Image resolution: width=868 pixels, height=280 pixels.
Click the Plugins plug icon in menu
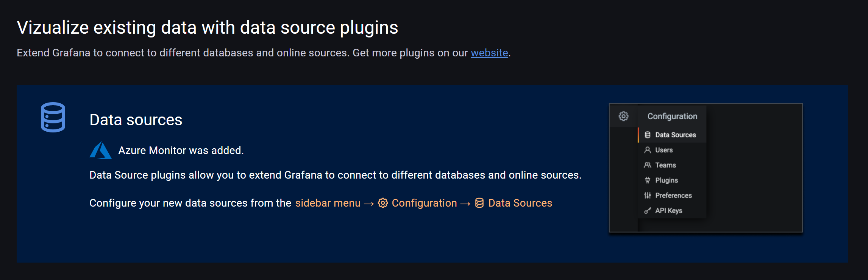point(648,180)
